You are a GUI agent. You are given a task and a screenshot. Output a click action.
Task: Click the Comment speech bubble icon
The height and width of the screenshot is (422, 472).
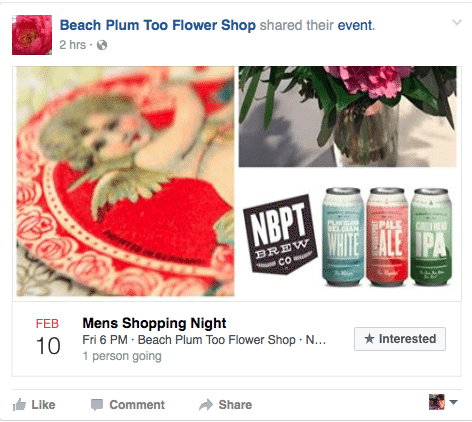point(97,405)
